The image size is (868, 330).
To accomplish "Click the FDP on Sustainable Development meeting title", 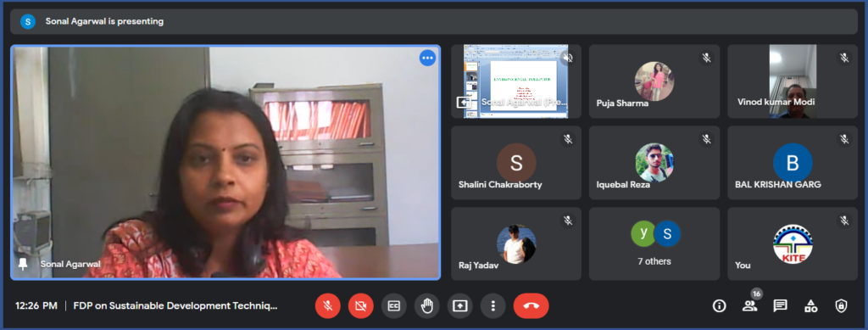I will [x=175, y=305].
